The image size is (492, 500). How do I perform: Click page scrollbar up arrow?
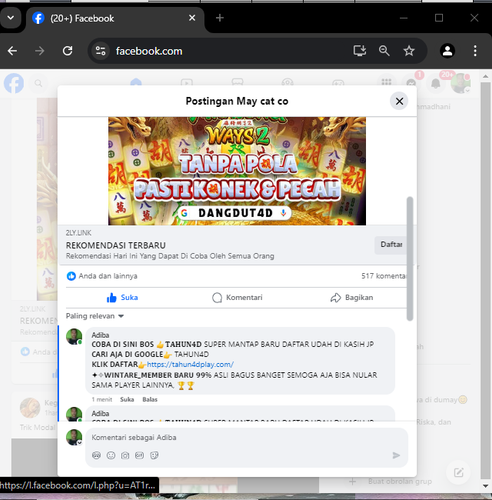[486, 76]
